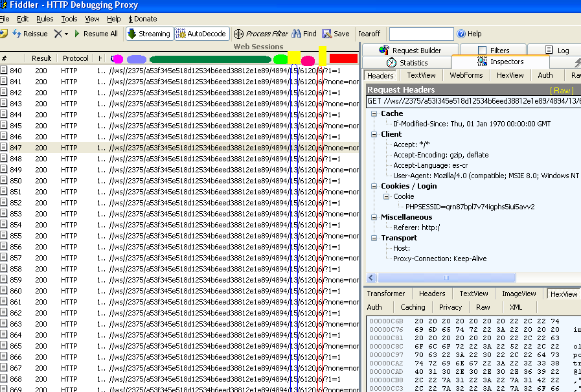Select the Inspectors tab
The width and height of the screenshot is (581, 392).
pos(500,62)
